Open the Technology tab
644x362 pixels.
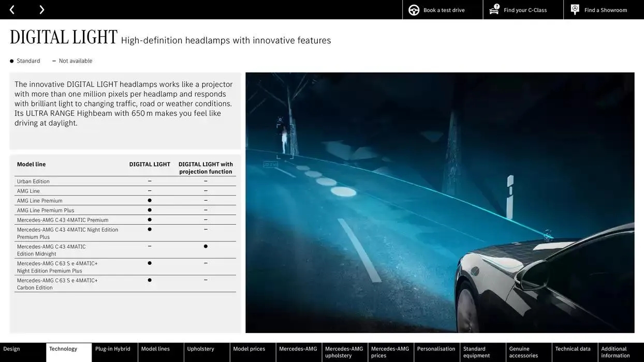(x=64, y=349)
